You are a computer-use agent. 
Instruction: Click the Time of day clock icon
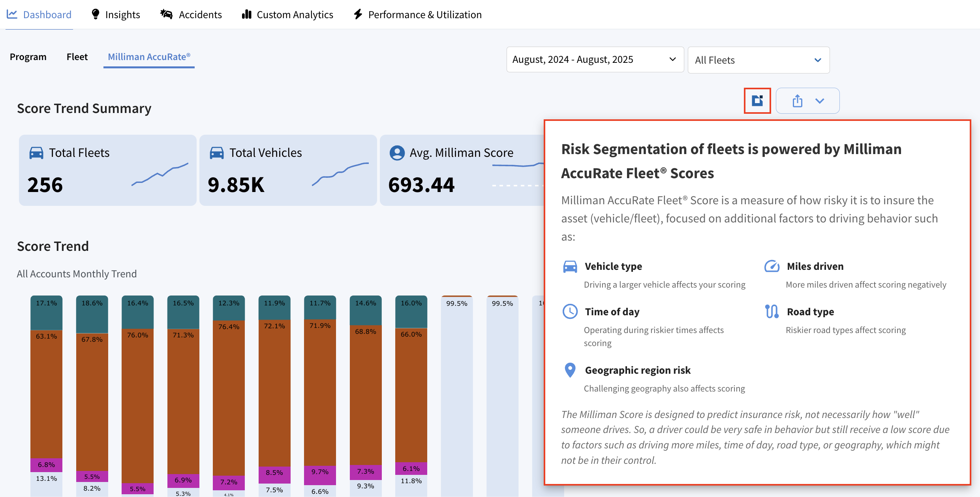pyautogui.click(x=570, y=312)
